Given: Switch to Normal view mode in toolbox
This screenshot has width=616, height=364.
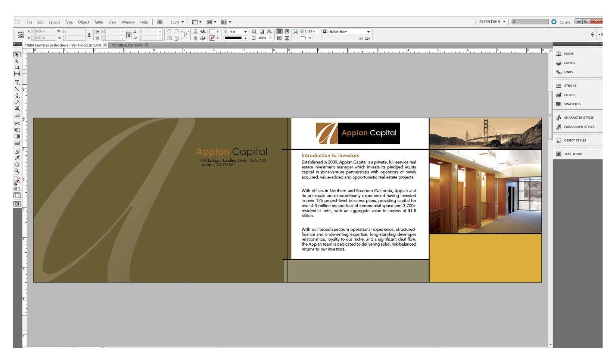Looking at the screenshot, I should coord(17,195).
